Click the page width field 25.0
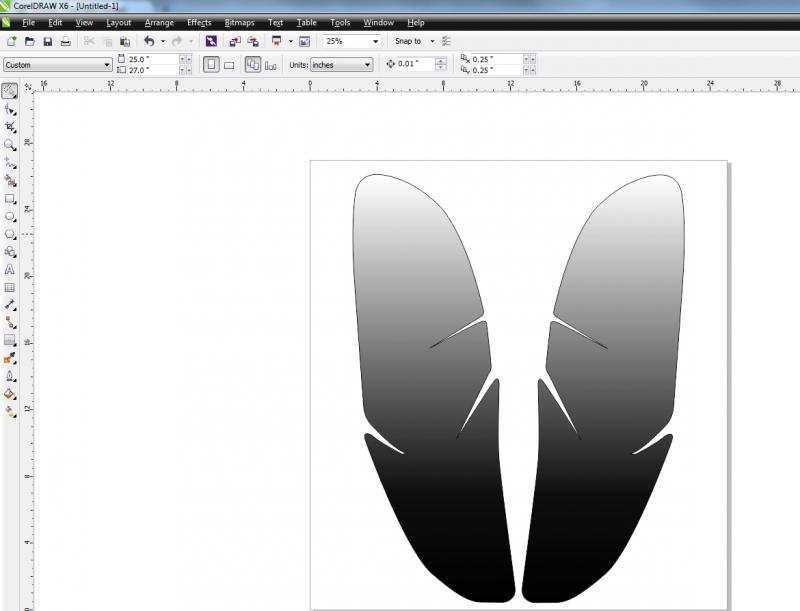 coord(153,59)
